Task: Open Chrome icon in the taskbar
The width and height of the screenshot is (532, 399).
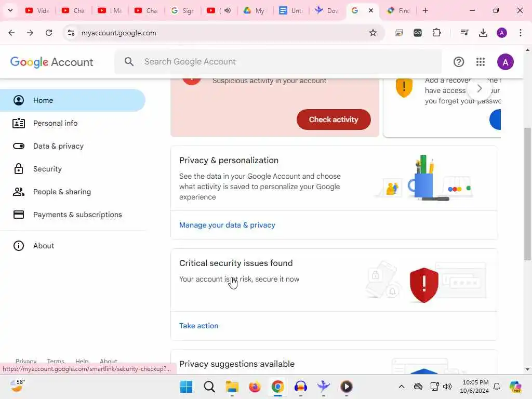Action: click(x=277, y=387)
